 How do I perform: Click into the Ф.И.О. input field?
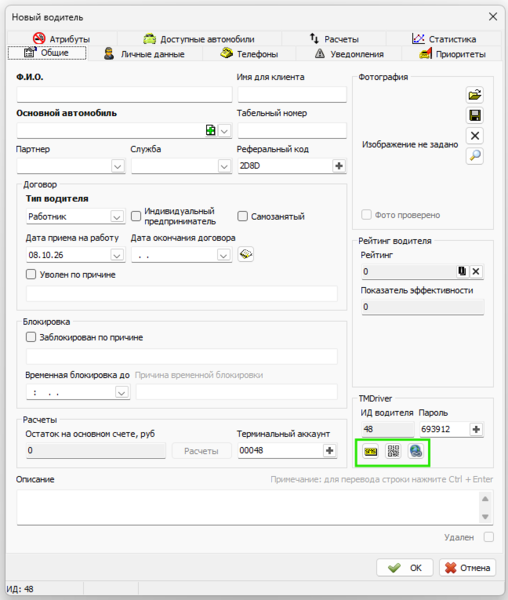[x=124, y=95]
